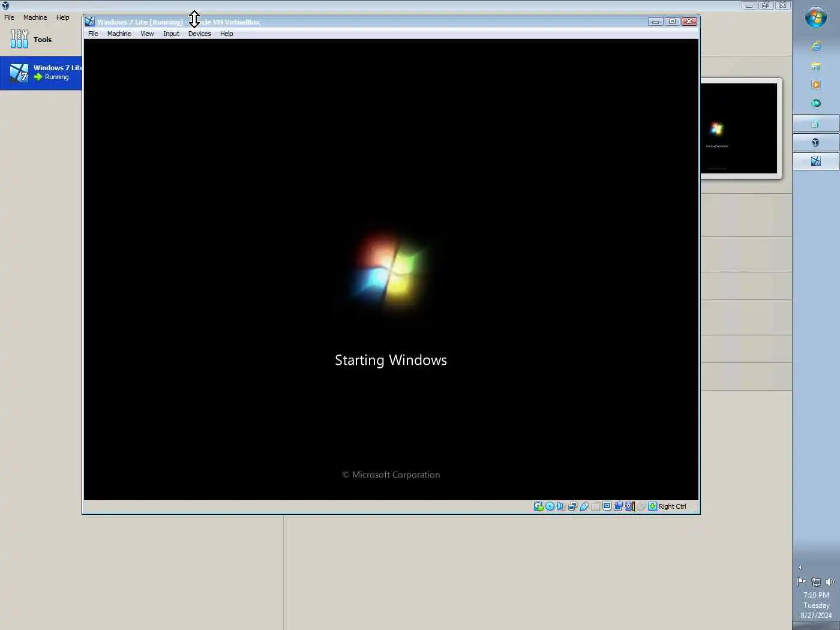The height and width of the screenshot is (630, 840).
Task: Click the USB devices status icon
Action: 584,506
